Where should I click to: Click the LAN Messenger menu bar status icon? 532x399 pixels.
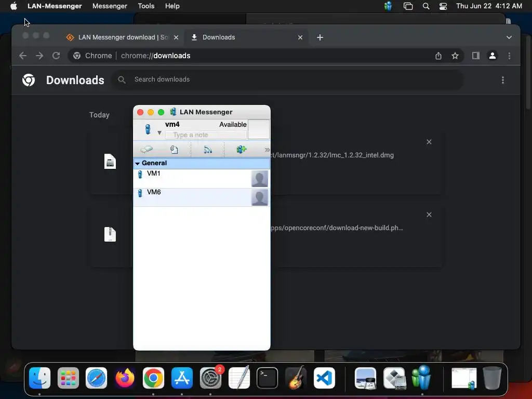click(x=388, y=6)
